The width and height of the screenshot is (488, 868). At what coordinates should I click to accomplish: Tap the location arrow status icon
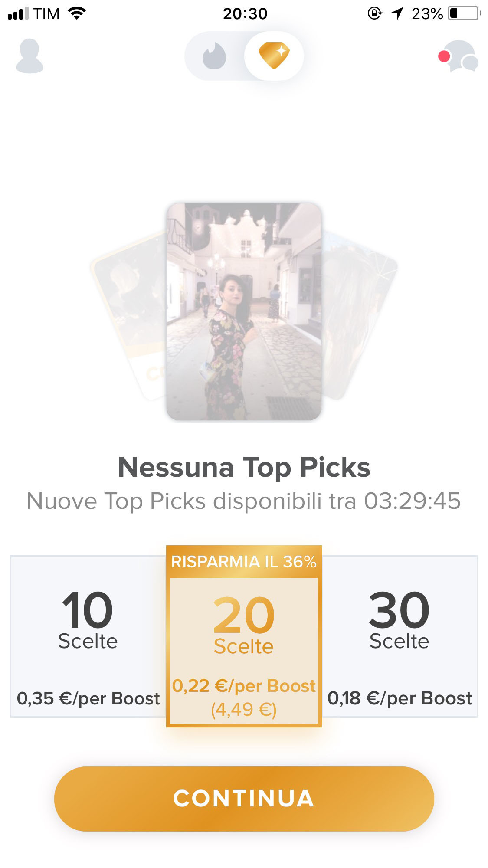pos(397,13)
